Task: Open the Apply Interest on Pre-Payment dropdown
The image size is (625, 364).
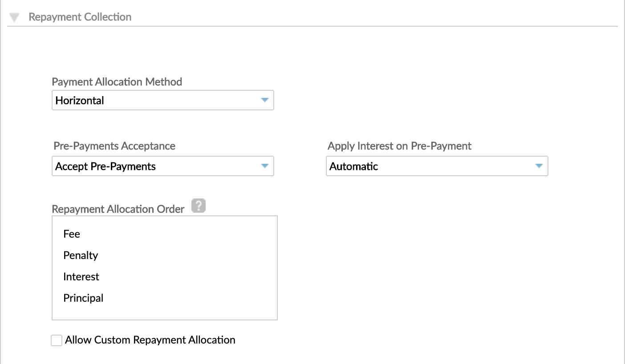Action: pos(437,166)
